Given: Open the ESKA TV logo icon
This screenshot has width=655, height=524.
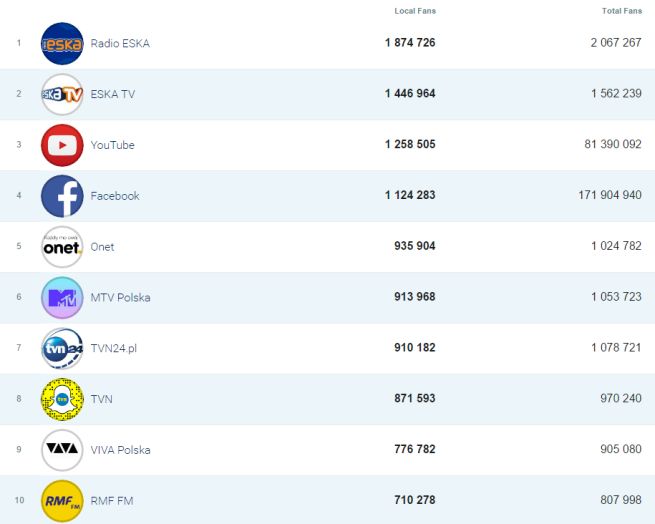Looking at the screenshot, I should click(x=62, y=94).
